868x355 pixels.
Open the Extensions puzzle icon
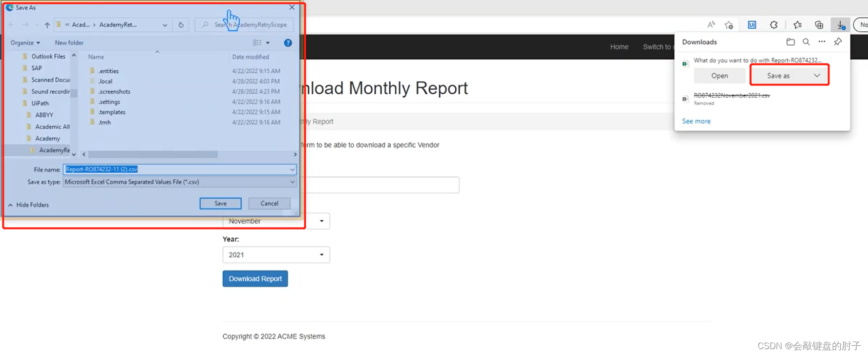(774, 25)
